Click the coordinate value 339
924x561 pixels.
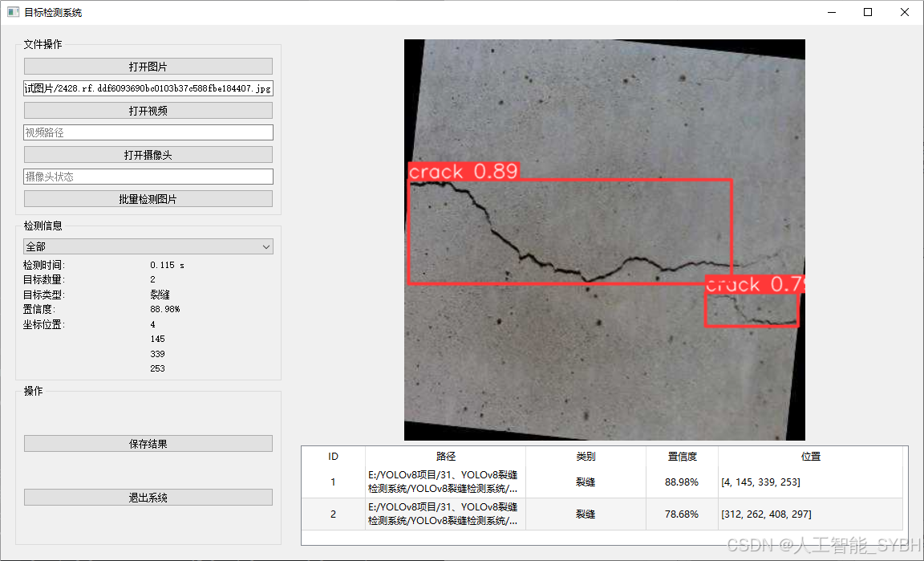[x=157, y=354]
